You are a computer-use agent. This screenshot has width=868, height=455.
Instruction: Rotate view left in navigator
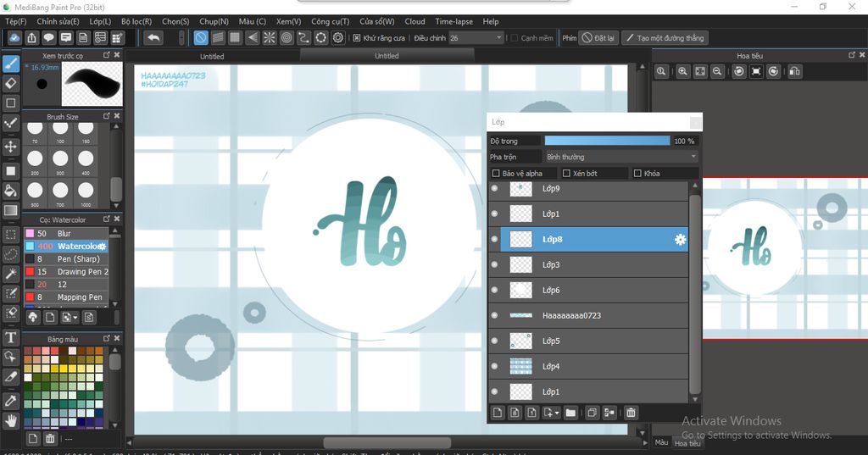coord(739,71)
